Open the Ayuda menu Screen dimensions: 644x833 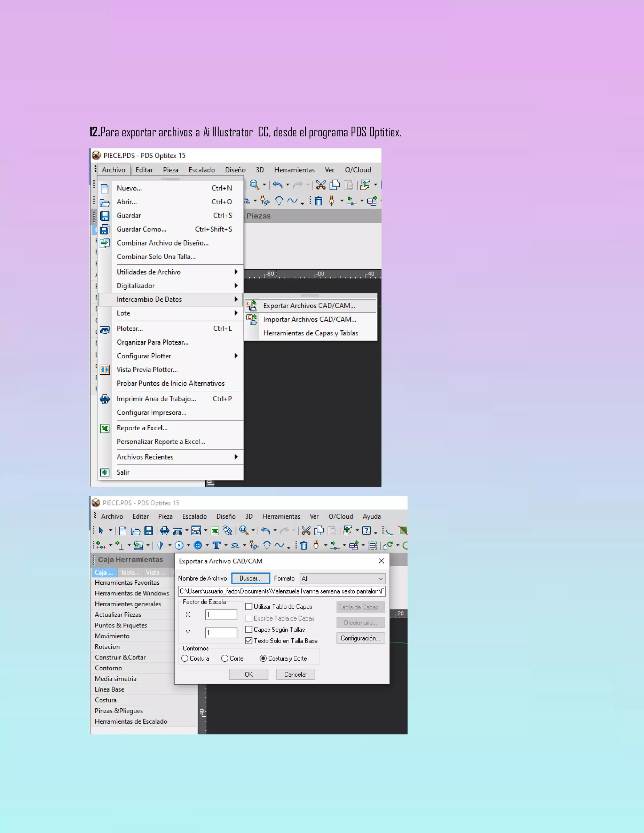tap(372, 516)
